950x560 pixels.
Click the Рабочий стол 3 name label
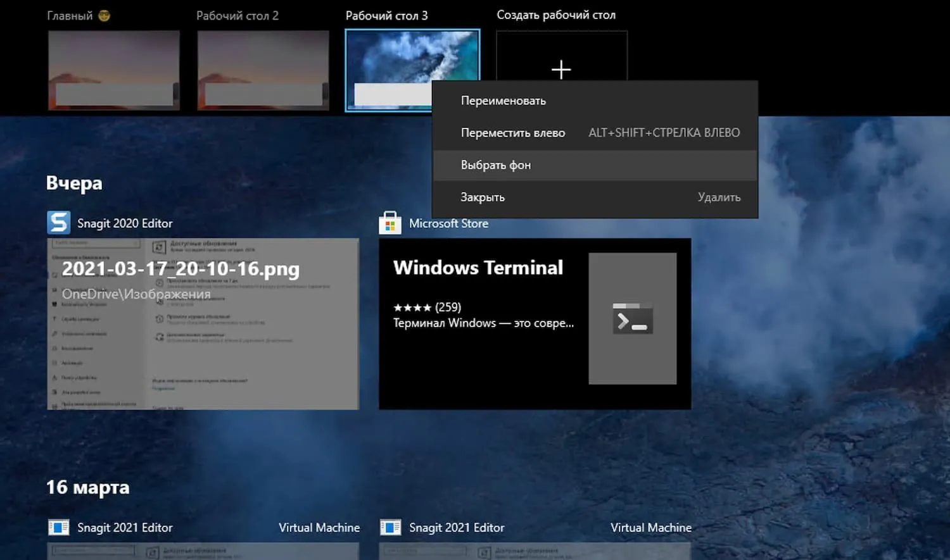[387, 16]
